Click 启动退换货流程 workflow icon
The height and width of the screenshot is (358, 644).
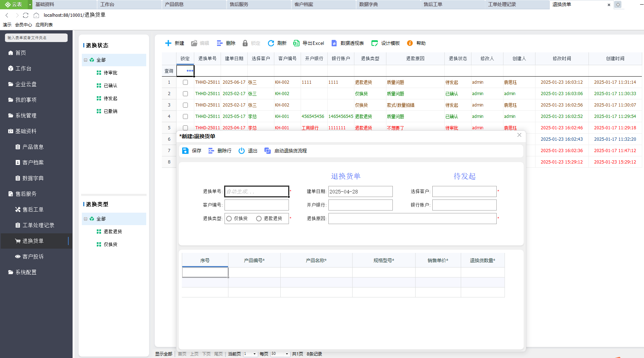click(x=268, y=151)
